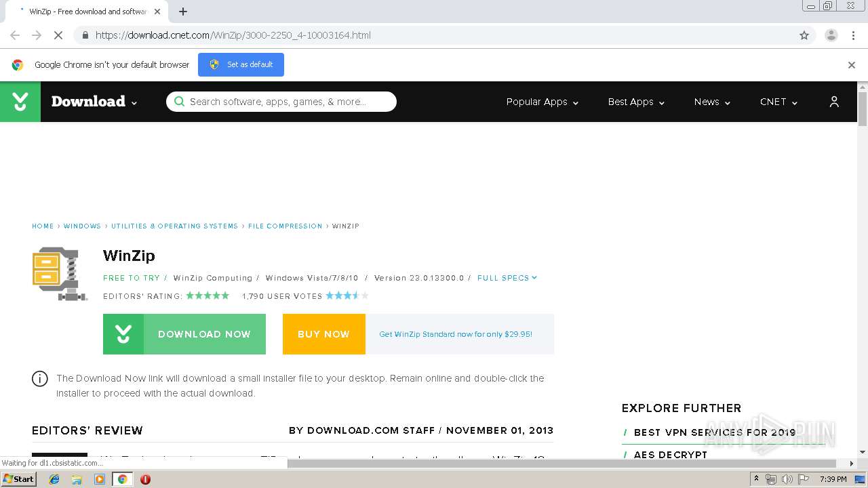Open a new browser tab
Image resolution: width=868 pixels, height=488 pixels.
[183, 12]
